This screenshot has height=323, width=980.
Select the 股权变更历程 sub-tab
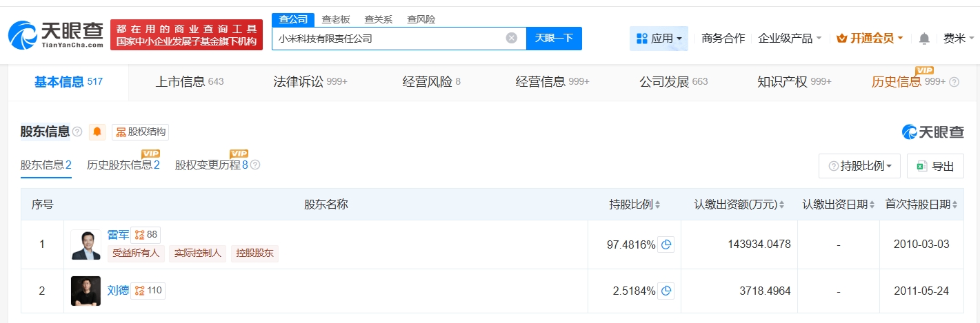(x=212, y=165)
